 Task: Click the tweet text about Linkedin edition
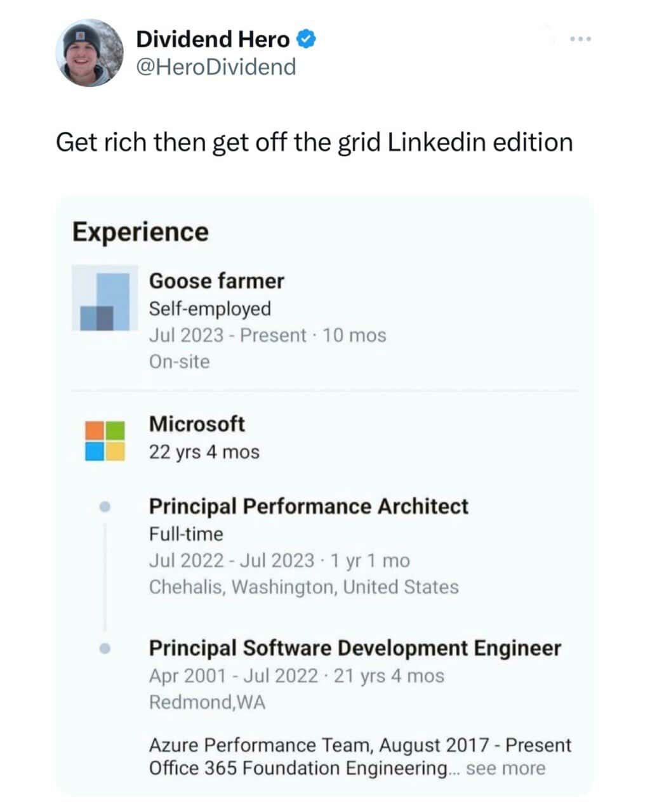click(x=314, y=142)
